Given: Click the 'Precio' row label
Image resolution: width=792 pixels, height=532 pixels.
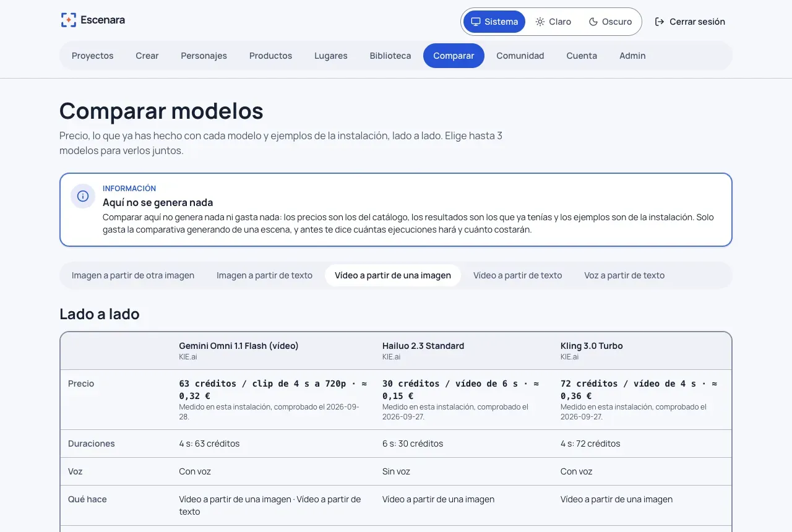Looking at the screenshot, I should [x=81, y=384].
